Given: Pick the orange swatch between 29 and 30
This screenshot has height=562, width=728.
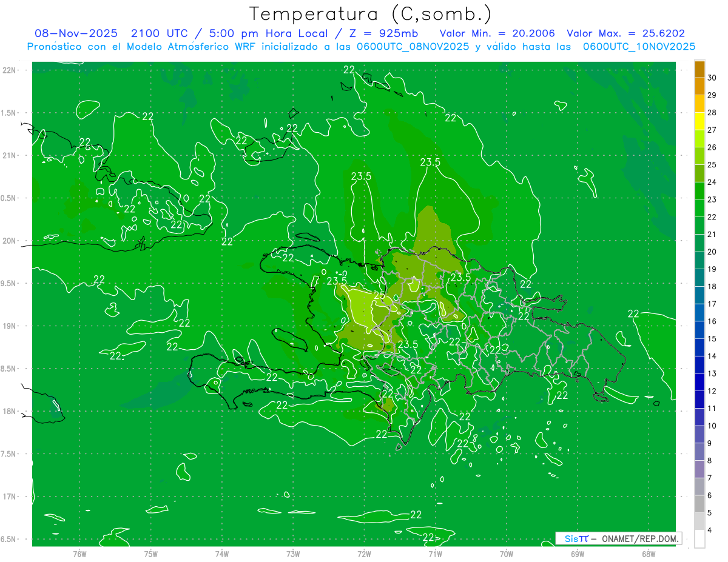Looking at the screenshot, I should pyautogui.click(x=699, y=87).
